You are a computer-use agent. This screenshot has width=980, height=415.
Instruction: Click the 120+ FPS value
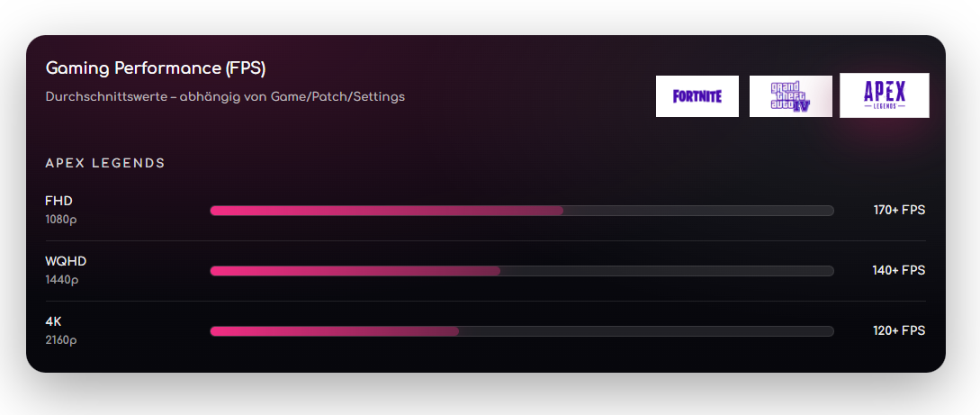click(898, 331)
